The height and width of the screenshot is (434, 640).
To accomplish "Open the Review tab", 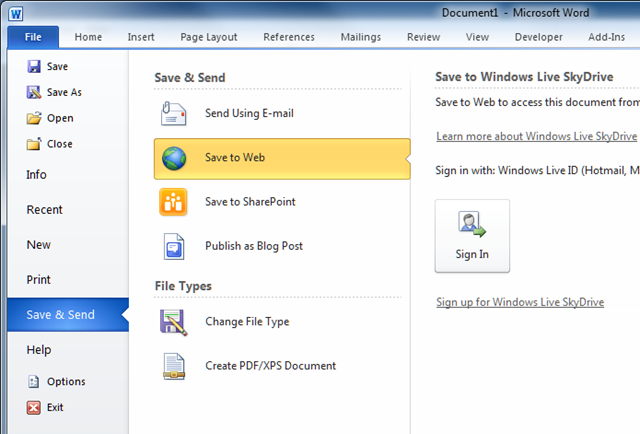I will click(x=424, y=37).
